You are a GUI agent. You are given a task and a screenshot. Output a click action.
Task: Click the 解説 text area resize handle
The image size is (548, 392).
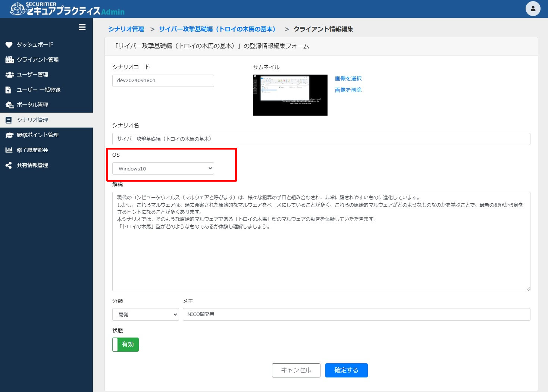click(528, 289)
